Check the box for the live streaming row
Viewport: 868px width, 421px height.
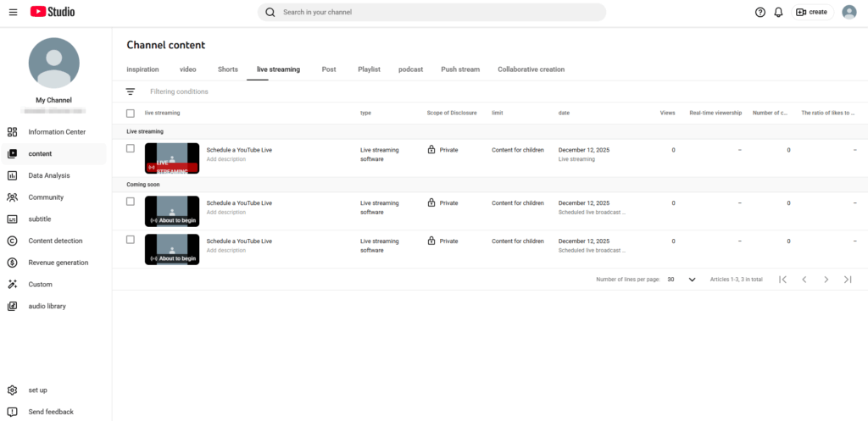(131, 149)
